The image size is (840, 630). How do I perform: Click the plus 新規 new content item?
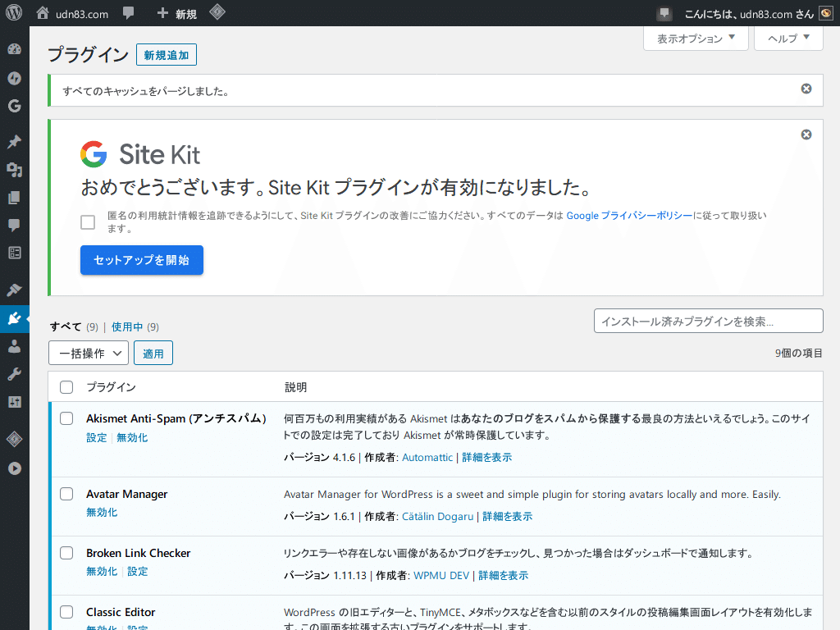click(x=177, y=13)
